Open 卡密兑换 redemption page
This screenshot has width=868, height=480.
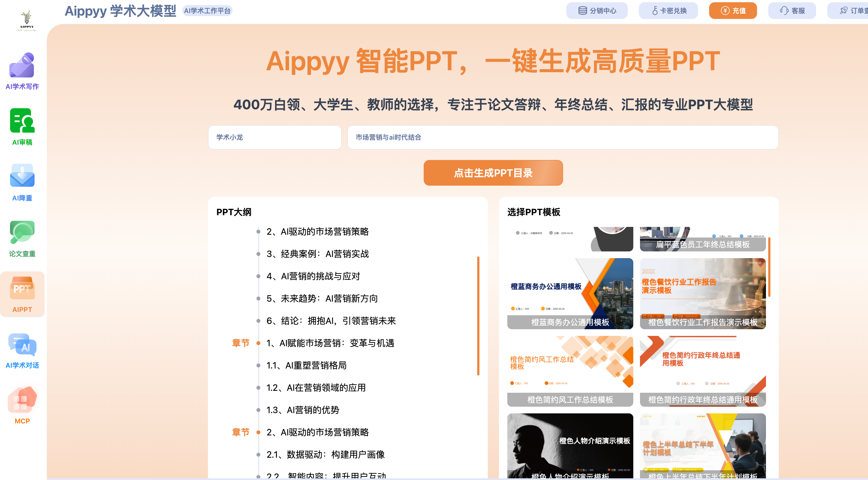click(668, 10)
